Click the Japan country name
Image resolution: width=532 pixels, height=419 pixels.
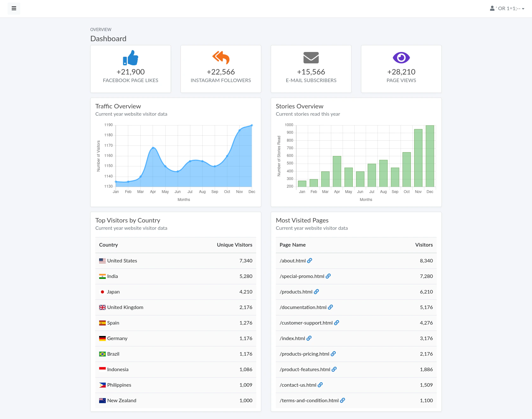coord(113,292)
